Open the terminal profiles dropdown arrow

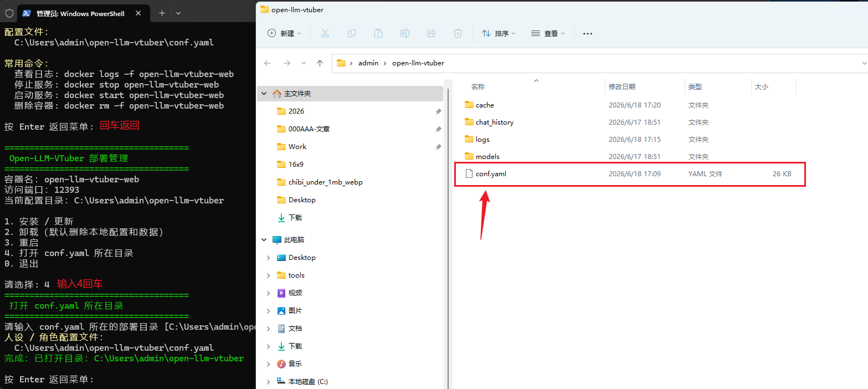pyautogui.click(x=178, y=13)
